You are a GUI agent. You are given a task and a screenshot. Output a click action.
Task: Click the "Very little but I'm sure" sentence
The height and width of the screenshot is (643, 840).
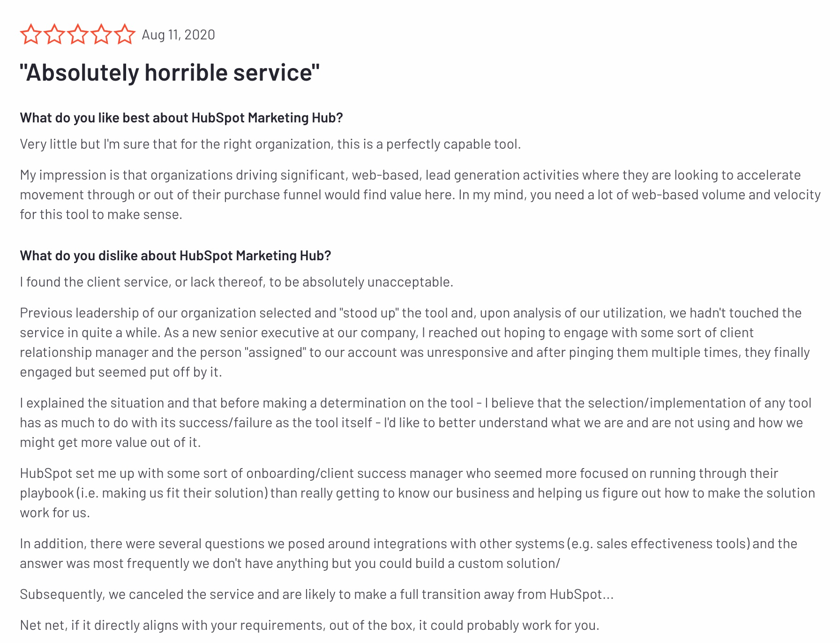click(270, 144)
